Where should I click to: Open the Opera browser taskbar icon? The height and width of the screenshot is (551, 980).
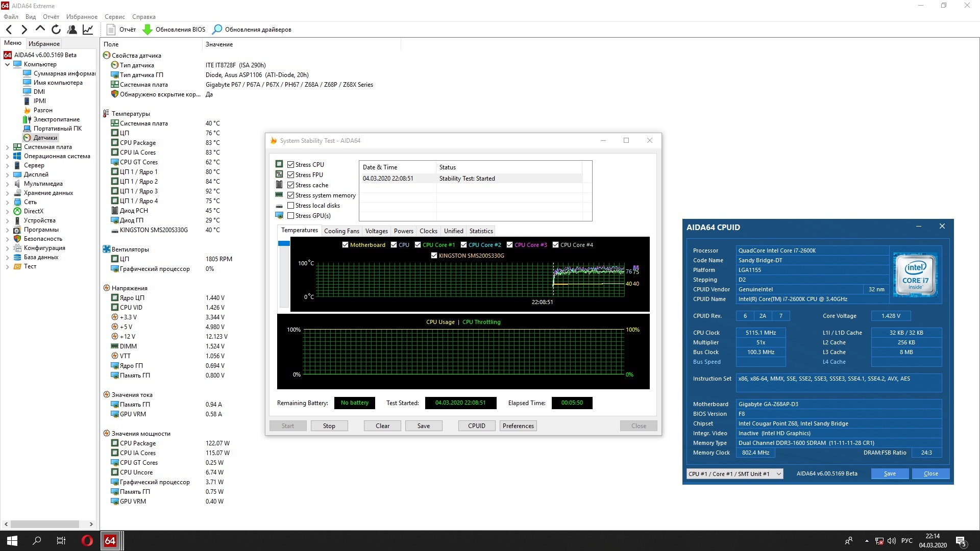pos(87,541)
